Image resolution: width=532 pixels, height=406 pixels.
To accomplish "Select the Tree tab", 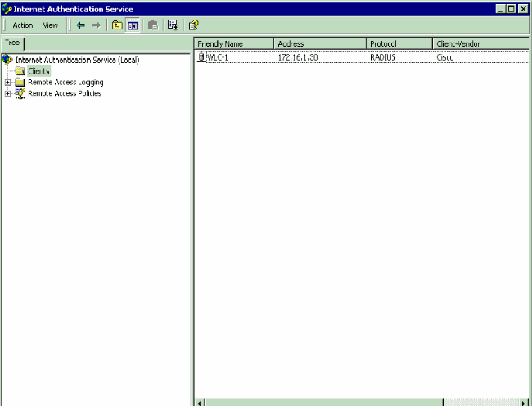I will click(12, 43).
